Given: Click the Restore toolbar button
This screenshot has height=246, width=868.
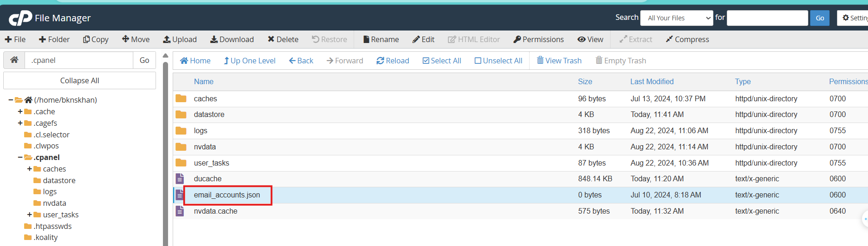Looking at the screenshot, I should click(329, 39).
